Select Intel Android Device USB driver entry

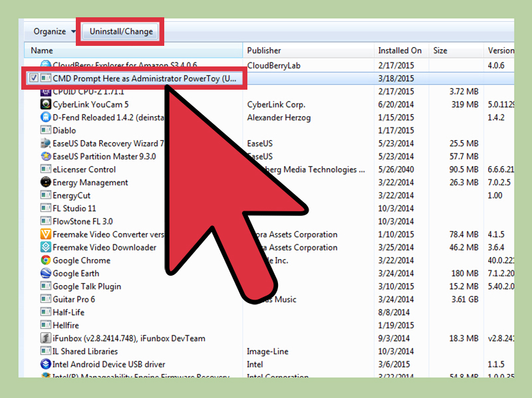[109, 364]
